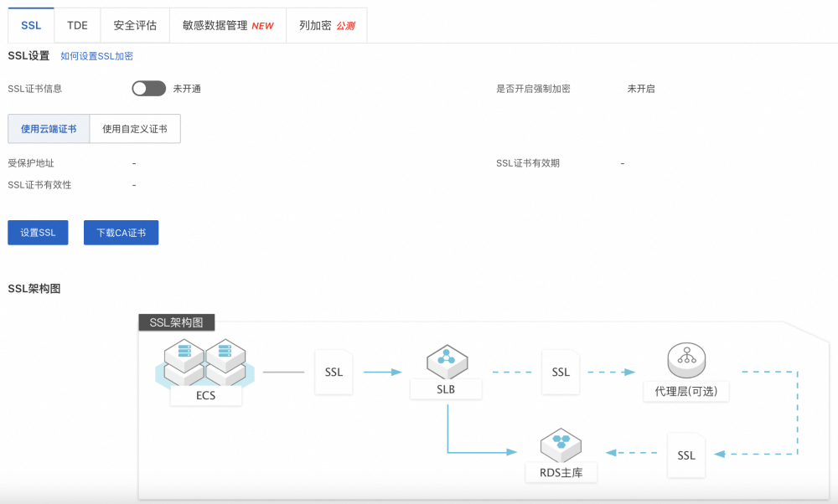Click the 下载CA证书 button
Image resolution: width=838 pixels, height=504 pixels.
coord(121,233)
